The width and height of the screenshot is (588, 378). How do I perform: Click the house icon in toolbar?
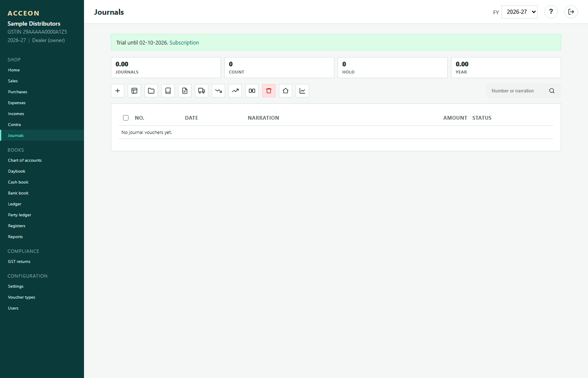(x=286, y=91)
